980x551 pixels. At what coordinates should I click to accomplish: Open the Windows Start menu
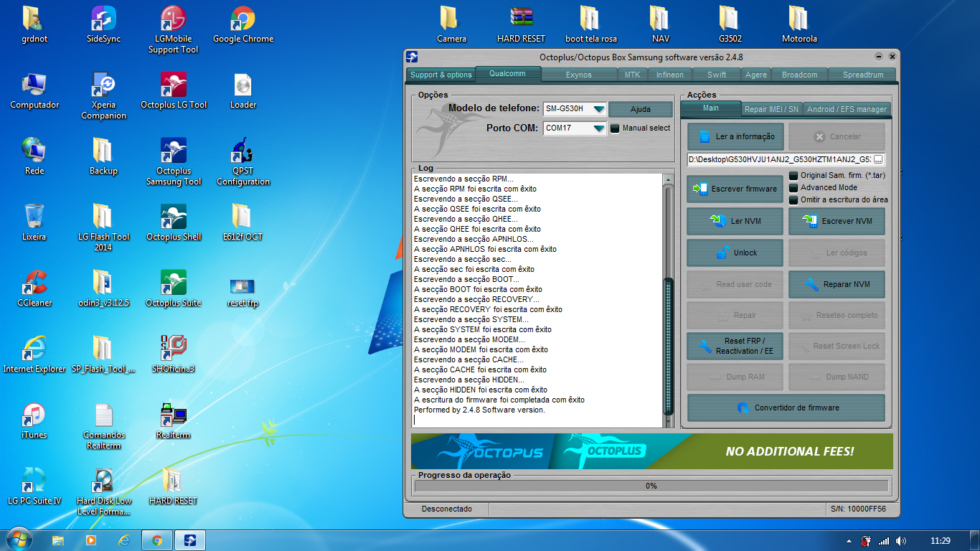(x=18, y=540)
